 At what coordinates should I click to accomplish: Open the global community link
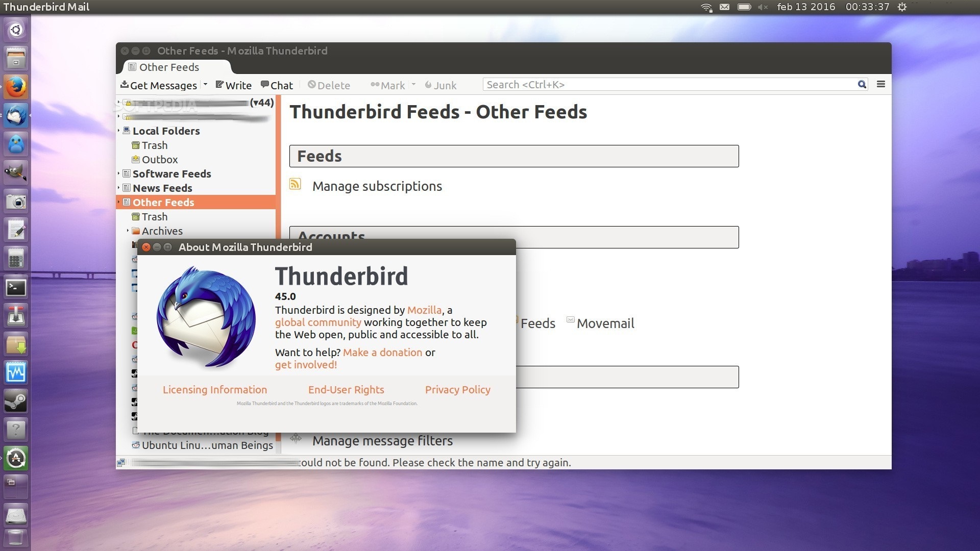(318, 322)
